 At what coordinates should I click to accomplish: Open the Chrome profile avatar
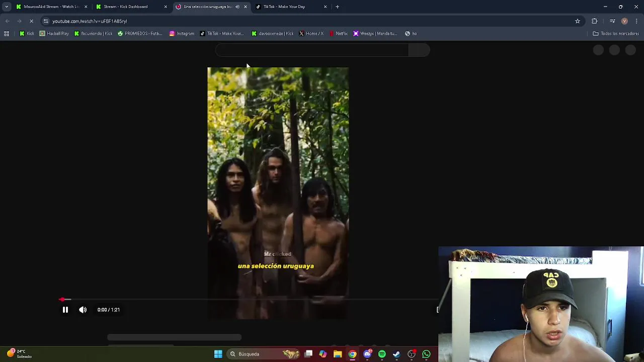624,21
